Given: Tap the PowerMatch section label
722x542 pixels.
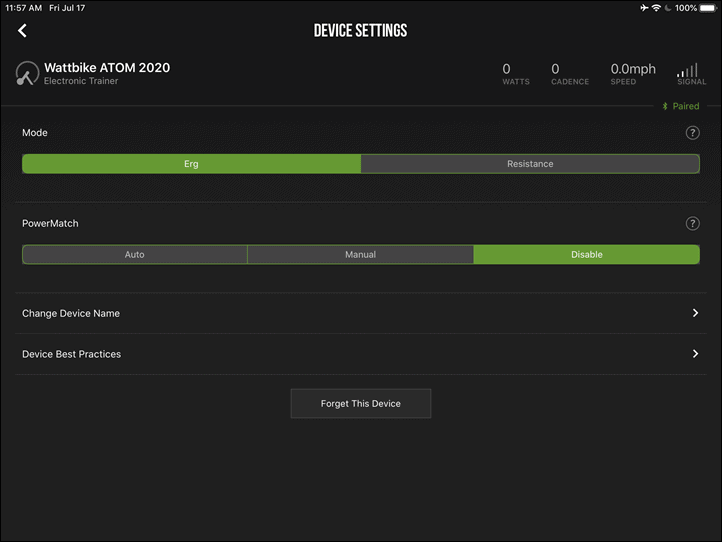Looking at the screenshot, I should point(50,223).
